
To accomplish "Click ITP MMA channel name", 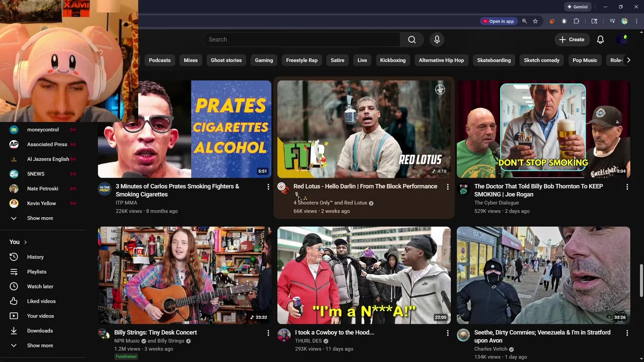I will (x=126, y=203).
